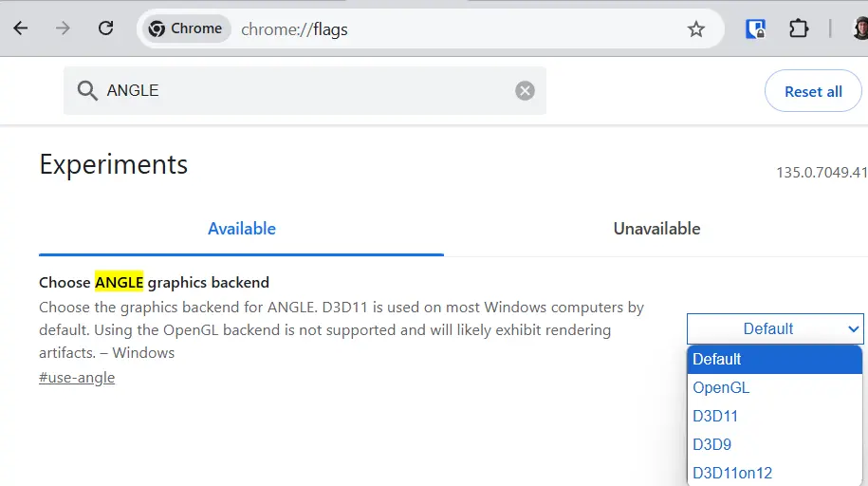Switch to the Unavailable tab
Viewport: 868px width, 486px height.
point(656,229)
